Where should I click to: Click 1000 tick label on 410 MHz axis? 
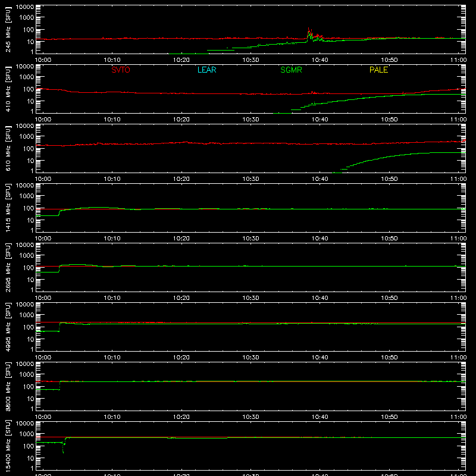tap(27, 77)
